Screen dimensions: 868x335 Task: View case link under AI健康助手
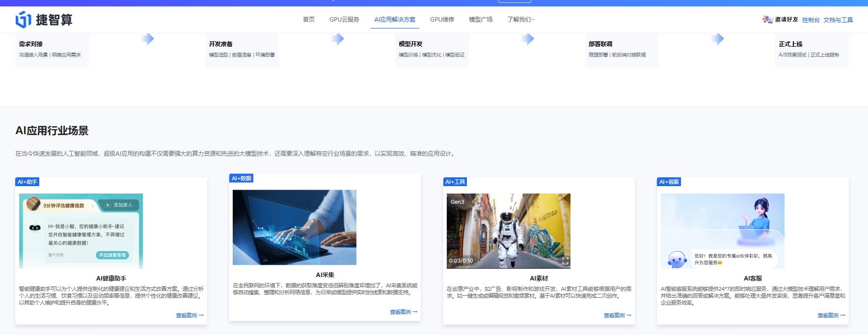pos(190,315)
